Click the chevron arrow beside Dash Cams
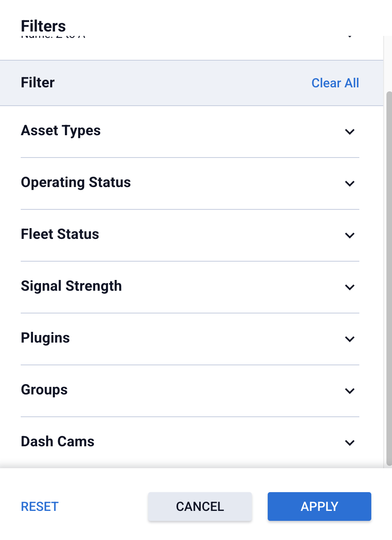The width and height of the screenshot is (392, 540). click(350, 443)
